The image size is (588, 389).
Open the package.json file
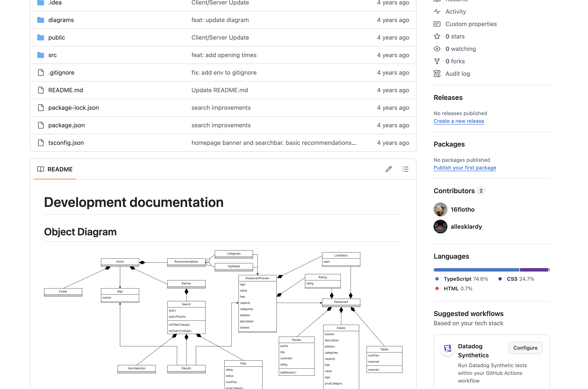tap(66, 125)
